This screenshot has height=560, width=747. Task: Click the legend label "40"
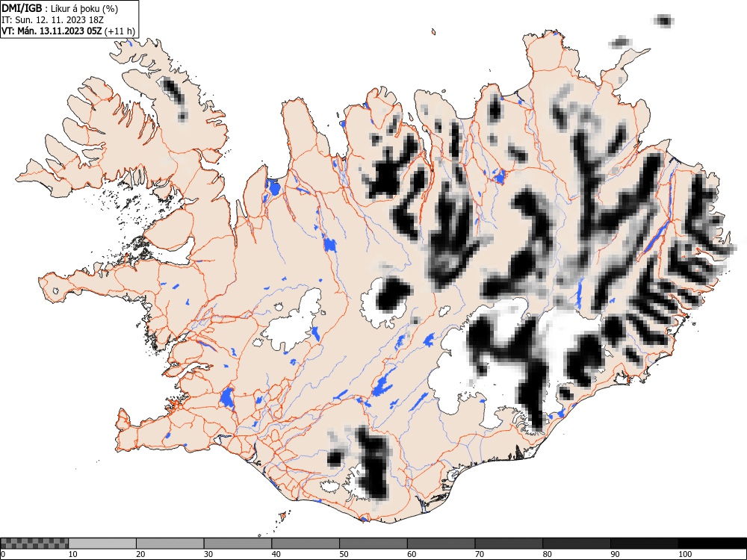(276, 554)
